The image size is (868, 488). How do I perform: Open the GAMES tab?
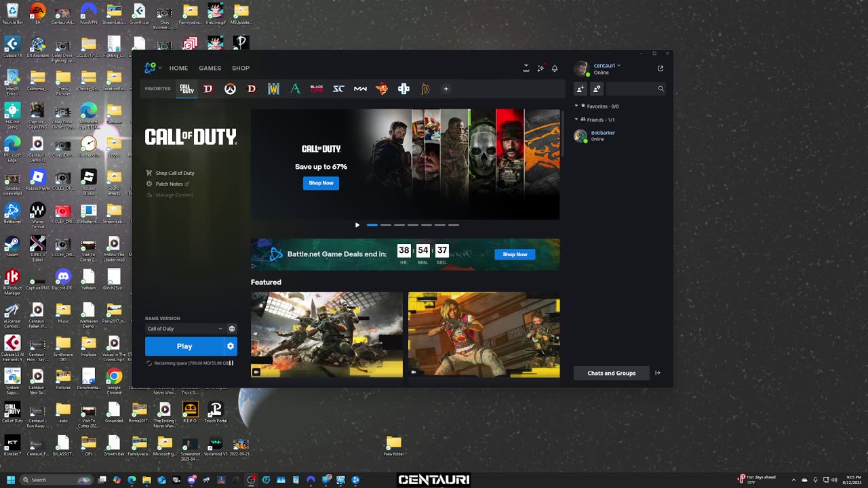pos(210,68)
